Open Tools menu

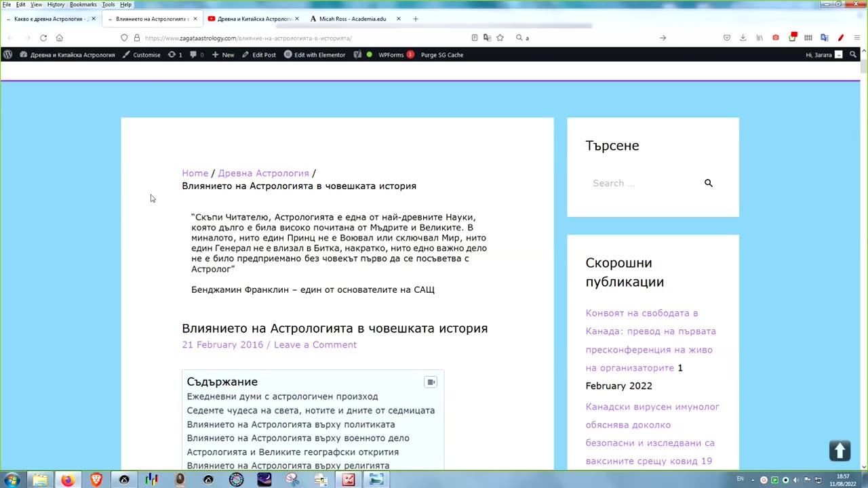tap(108, 5)
